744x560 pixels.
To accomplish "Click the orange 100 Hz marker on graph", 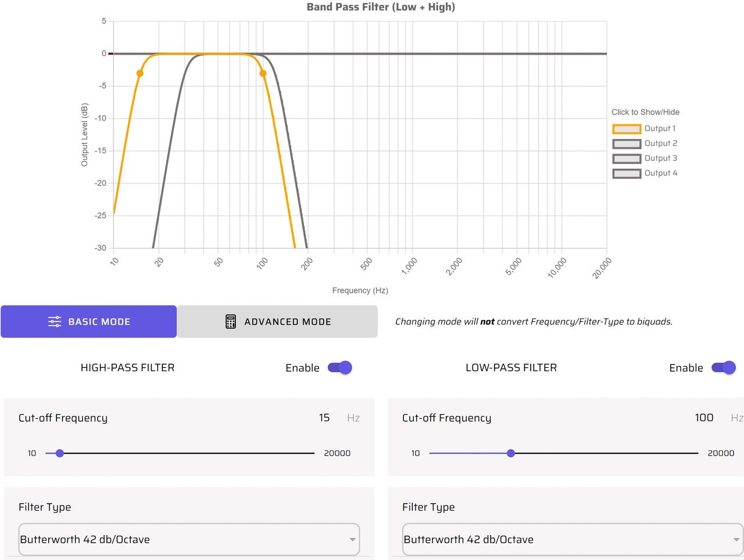I will click(263, 74).
